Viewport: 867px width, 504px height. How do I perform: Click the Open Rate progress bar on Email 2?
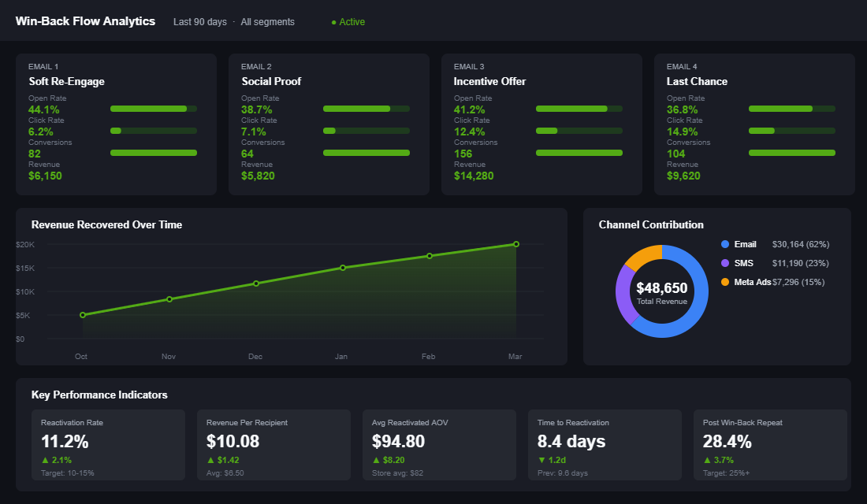coord(367,108)
